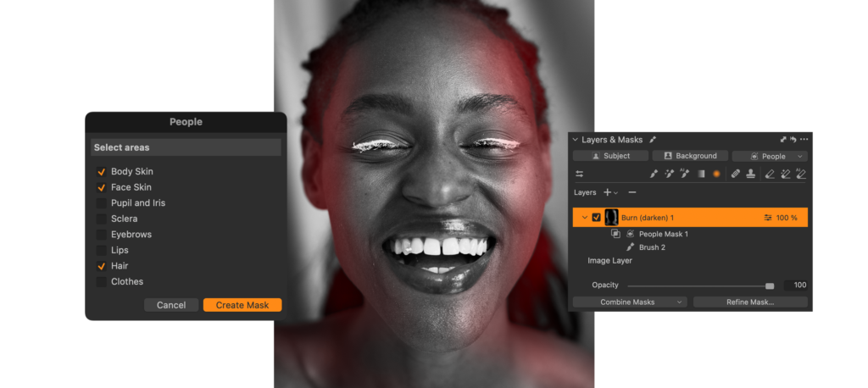868x388 pixels.
Task: Select the Clone stamp tool
Action: 750,174
